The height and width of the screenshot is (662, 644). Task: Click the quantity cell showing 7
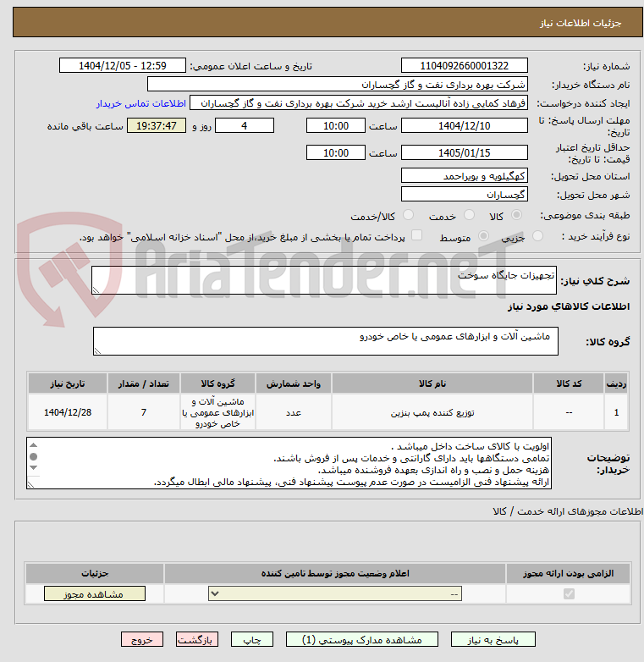[144, 412]
